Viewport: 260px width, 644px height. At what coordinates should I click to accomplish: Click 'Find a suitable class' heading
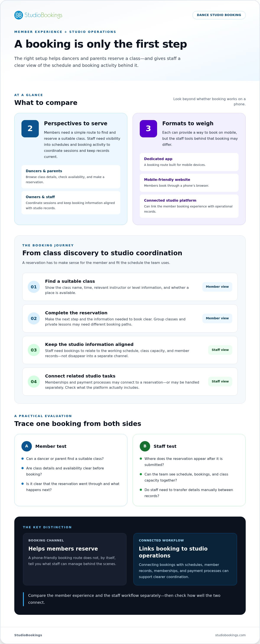click(x=70, y=281)
